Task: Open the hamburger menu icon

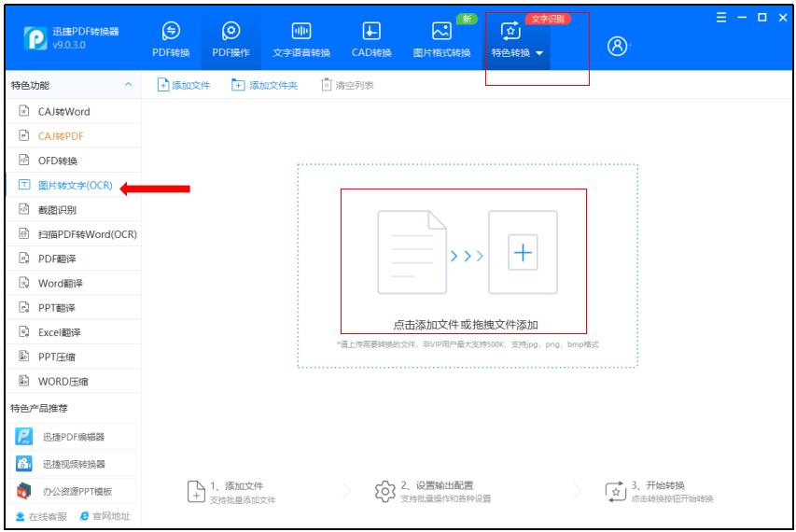Action: point(720,18)
